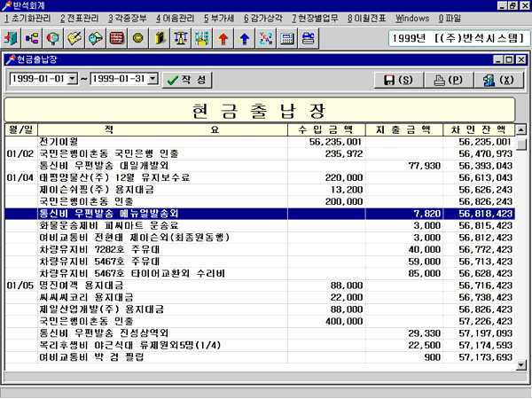Select row 여비교통비 전현태 제이슨외(최종원동행)
The image size is (532, 399).
260,238
